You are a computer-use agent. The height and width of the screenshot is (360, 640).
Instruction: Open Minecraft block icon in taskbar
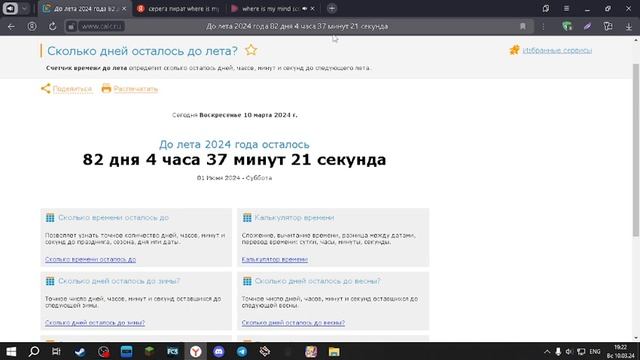click(x=149, y=351)
